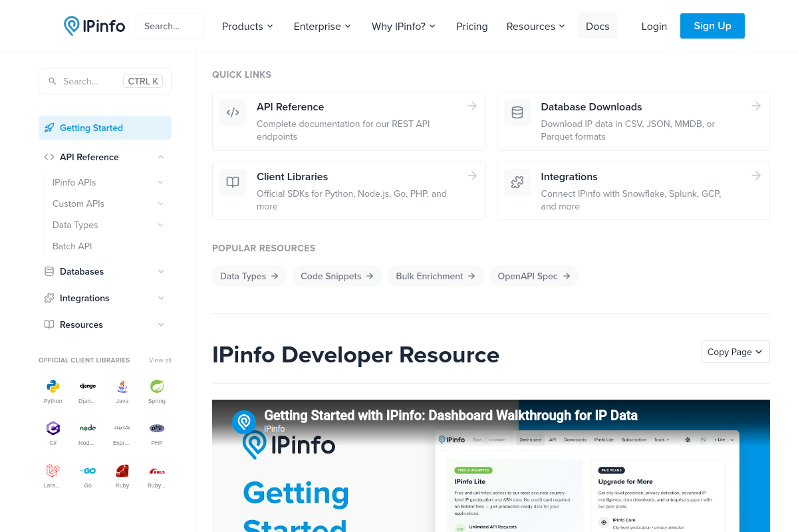Open the Products dropdown menu
This screenshot has width=798, height=532.
pyautogui.click(x=247, y=26)
